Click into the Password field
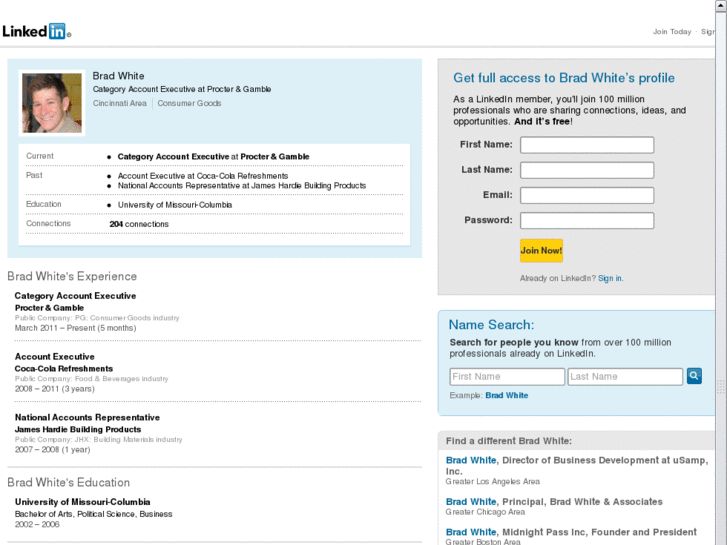The width and height of the screenshot is (727, 545). click(587, 220)
